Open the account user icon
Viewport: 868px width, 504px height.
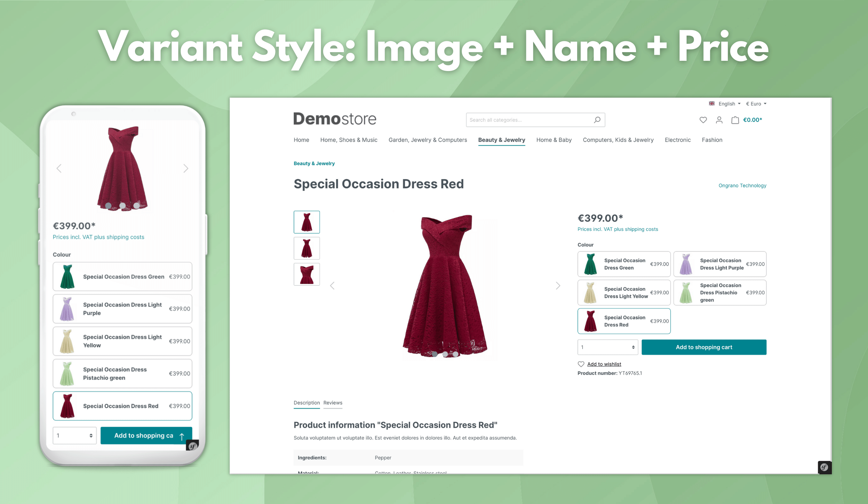click(x=719, y=120)
